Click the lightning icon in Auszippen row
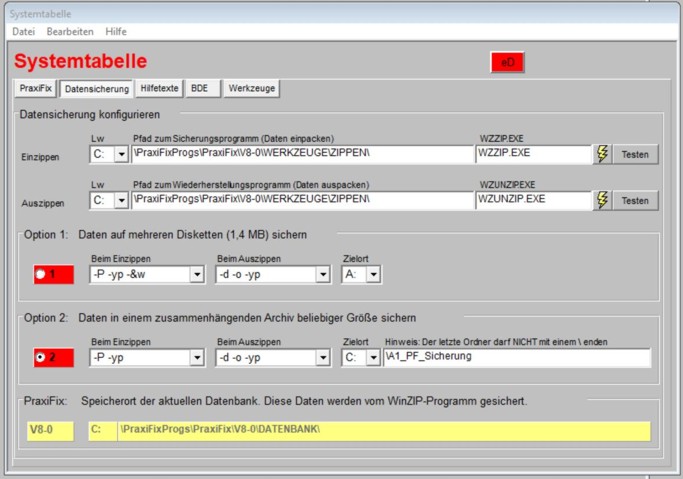The image size is (683, 479). 602,200
